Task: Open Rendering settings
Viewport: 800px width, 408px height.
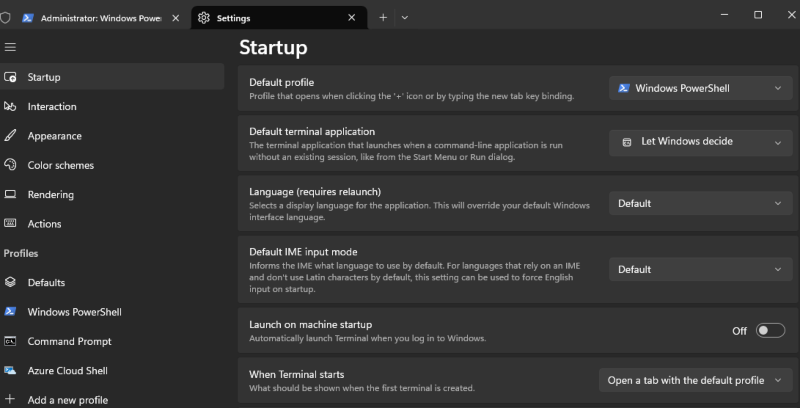Action: 112,194
